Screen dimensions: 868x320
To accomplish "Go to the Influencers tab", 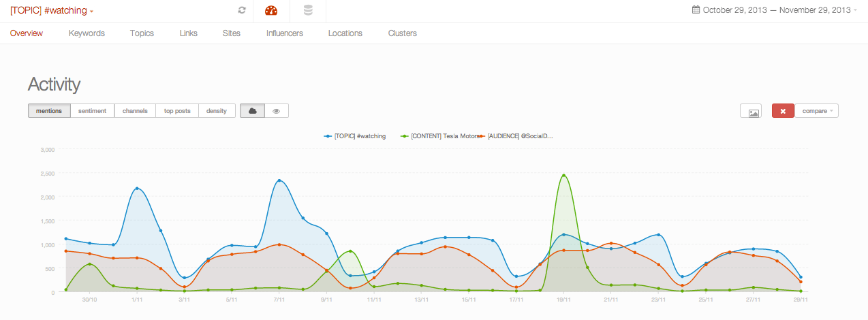I will click(x=284, y=33).
